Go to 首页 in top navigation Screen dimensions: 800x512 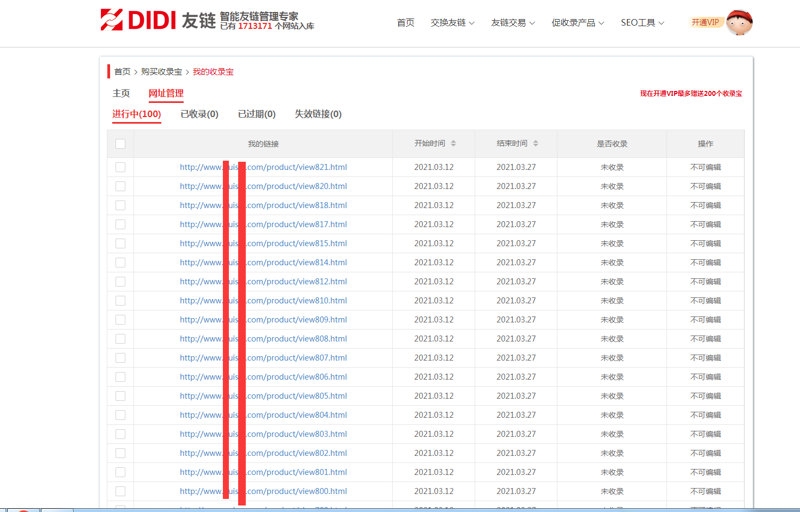[x=406, y=22]
